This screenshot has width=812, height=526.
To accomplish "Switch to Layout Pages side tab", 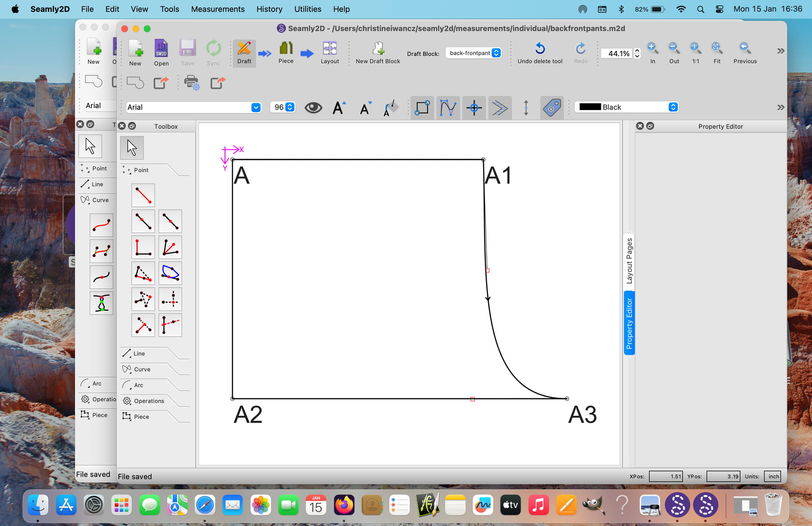I will (629, 261).
